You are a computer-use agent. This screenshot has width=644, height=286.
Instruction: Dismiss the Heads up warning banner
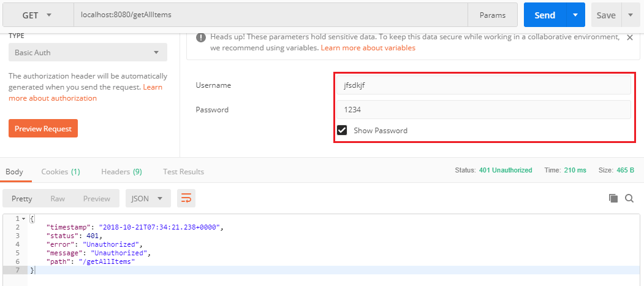[x=629, y=37]
